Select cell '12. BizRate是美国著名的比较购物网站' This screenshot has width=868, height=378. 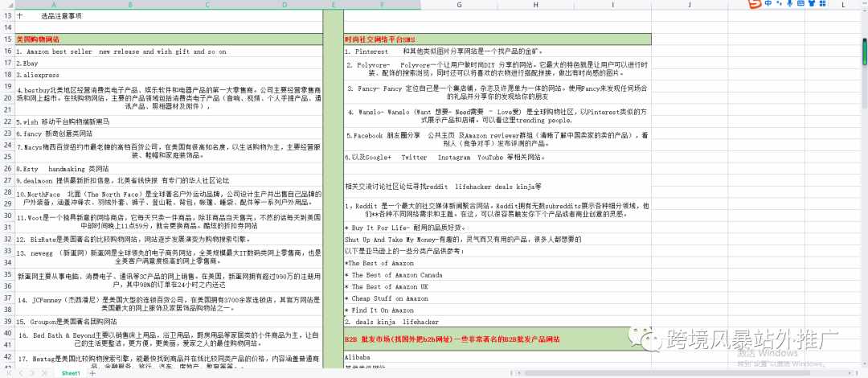point(169,239)
